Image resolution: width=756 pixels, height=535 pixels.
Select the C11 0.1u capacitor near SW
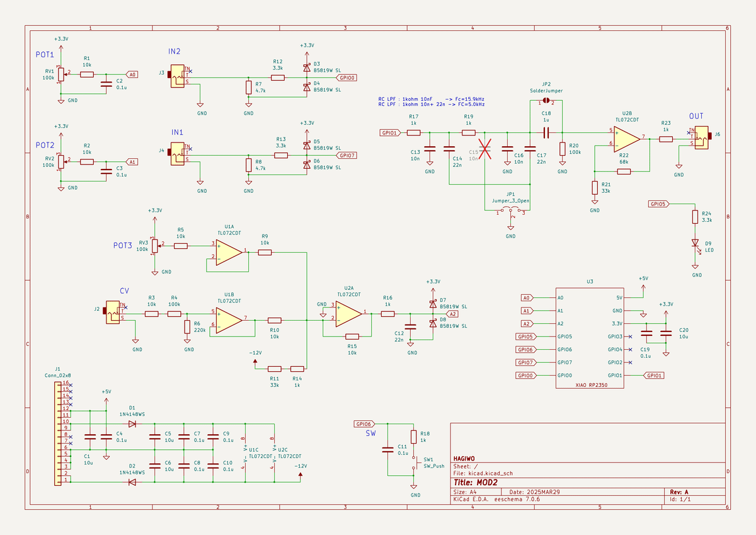click(388, 449)
